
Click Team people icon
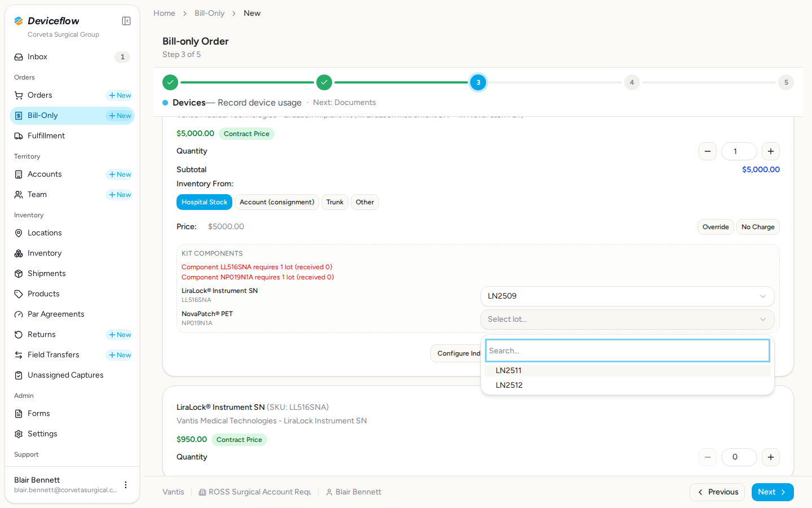click(19, 195)
